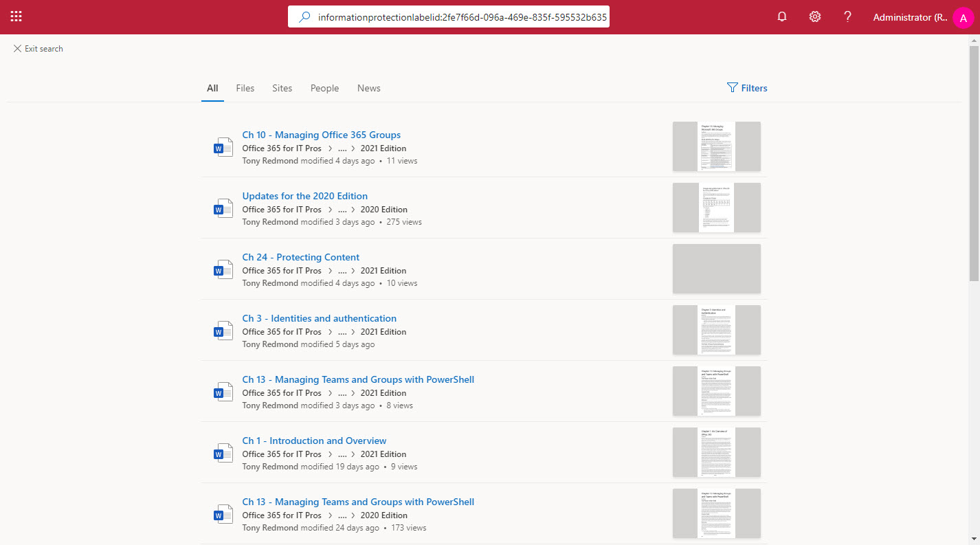This screenshot has width=980, height=545.
Task: Switch to the News tab
Action: click(369, 88)
